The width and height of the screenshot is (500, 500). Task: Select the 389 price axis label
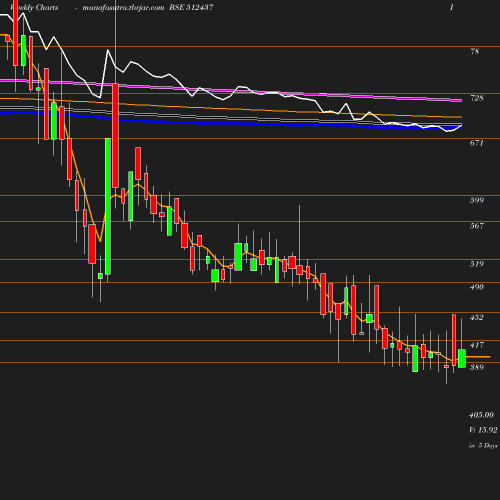click(477, 367)
